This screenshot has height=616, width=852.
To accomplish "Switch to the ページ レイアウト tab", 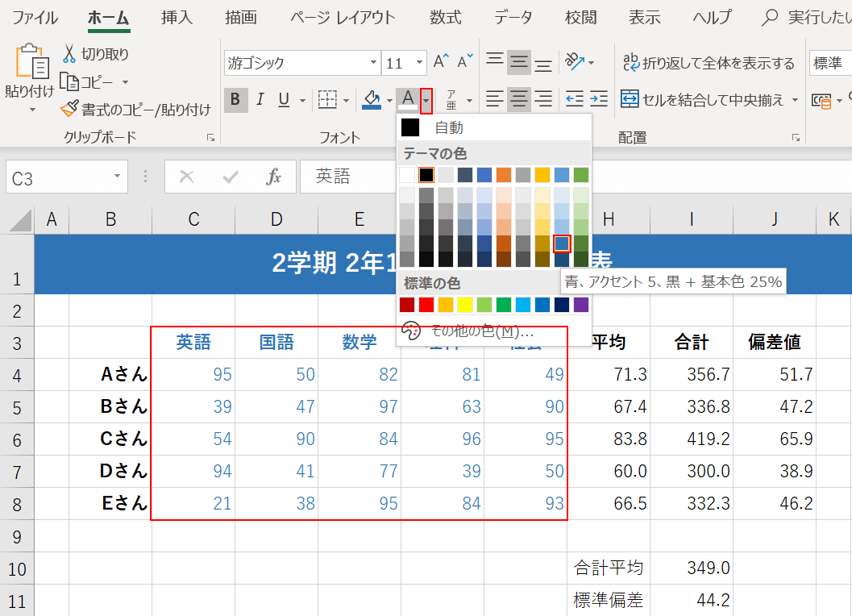I will [343, 18].
